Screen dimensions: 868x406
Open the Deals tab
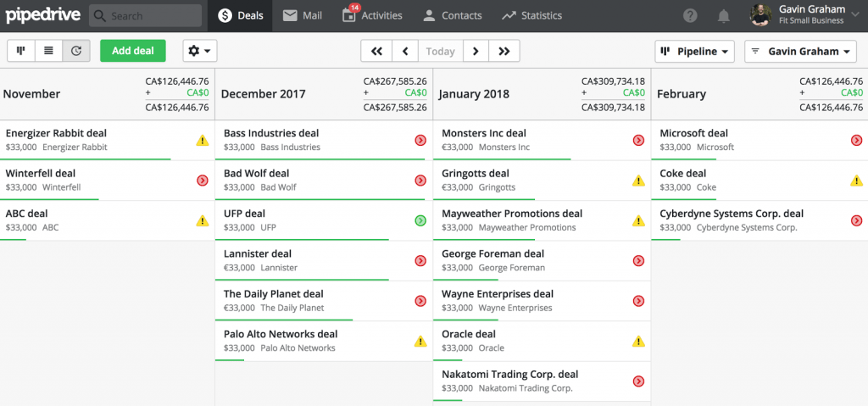240,15
